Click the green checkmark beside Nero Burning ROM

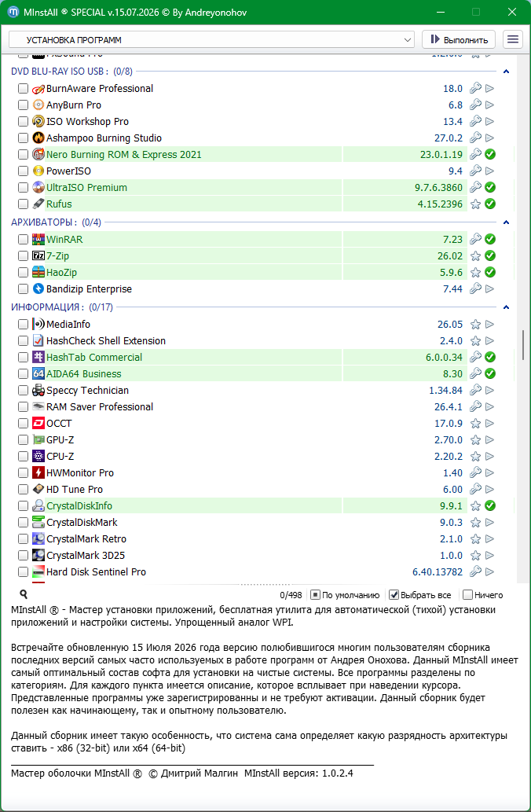(490, 154)
